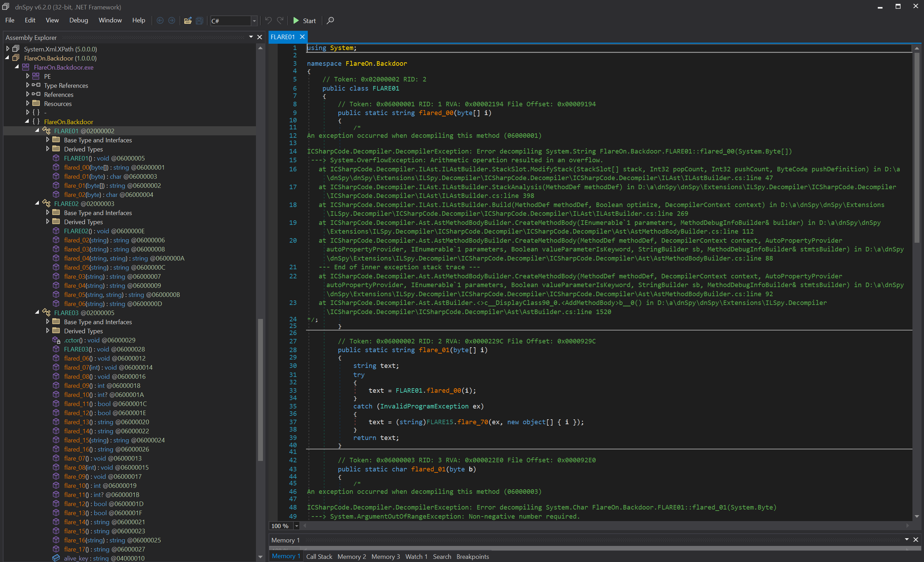Expand System.Xml.XPath assembly node
This screenshot has width=924, height=562.
(8, 49)
